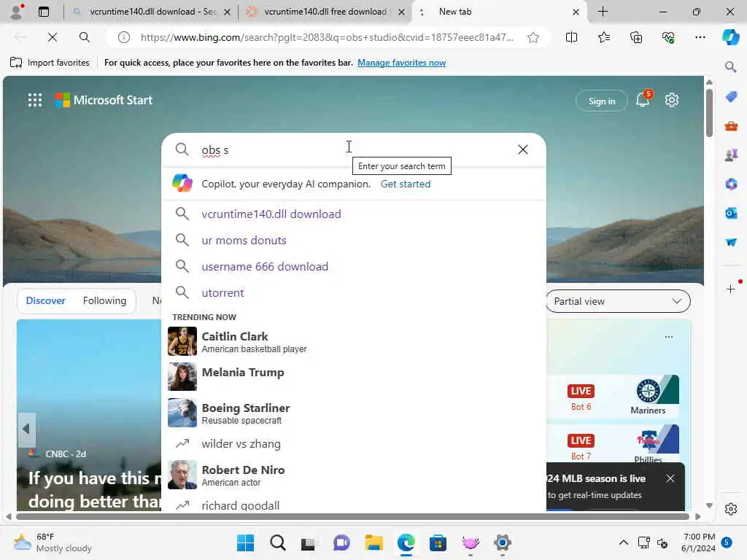Open the sidebar settings gear
Image resolution: width=747 pixels, height=560 pixels.
[731, 509]
